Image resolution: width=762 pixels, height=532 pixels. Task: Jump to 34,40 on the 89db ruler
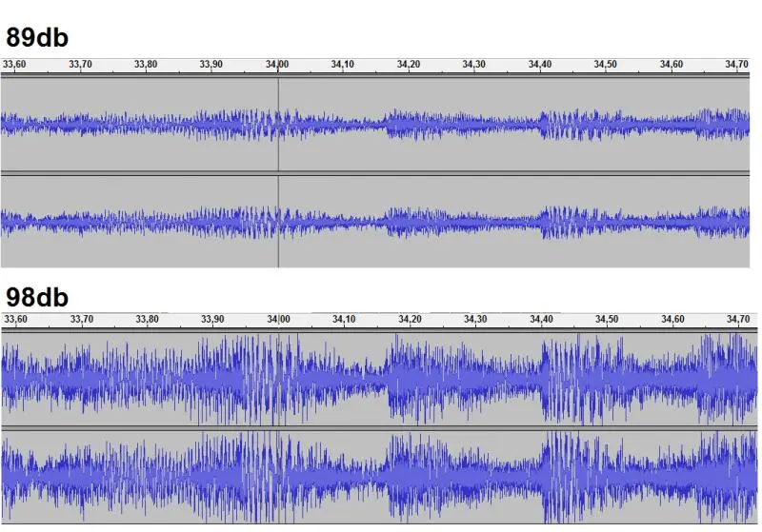click(540, 65)
